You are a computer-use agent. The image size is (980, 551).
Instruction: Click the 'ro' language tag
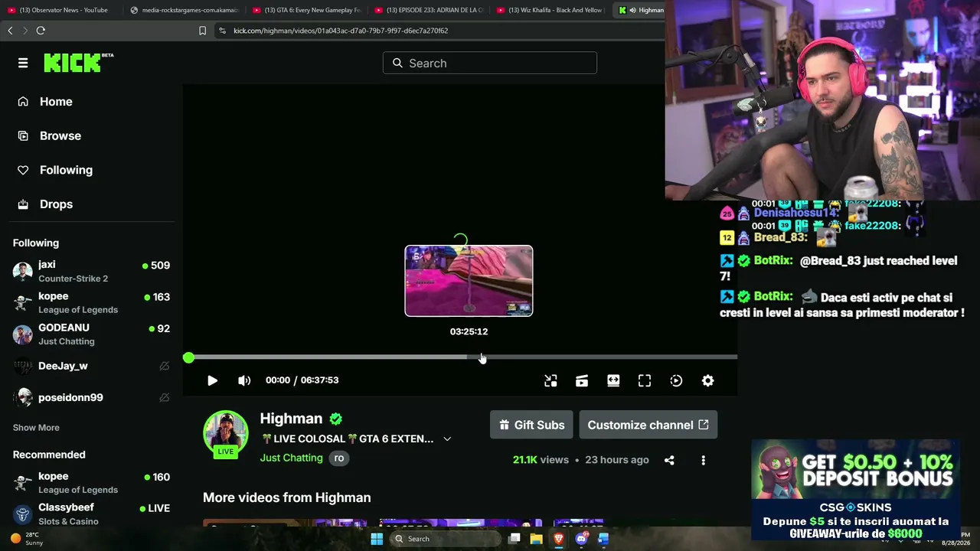338,458
